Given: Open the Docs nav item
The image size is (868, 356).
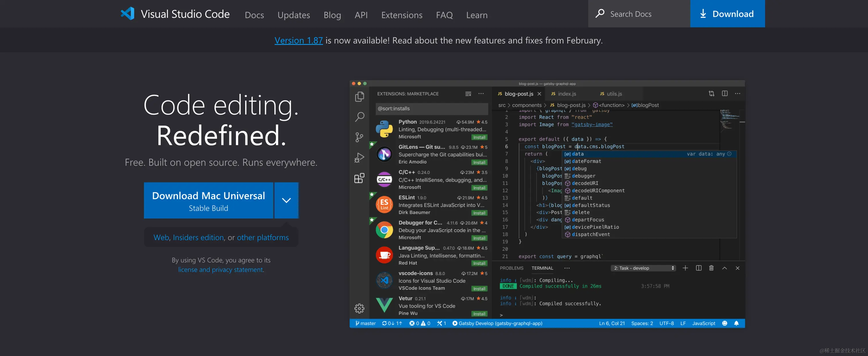Looking at the screenshot, I should [x=254, y=15].
